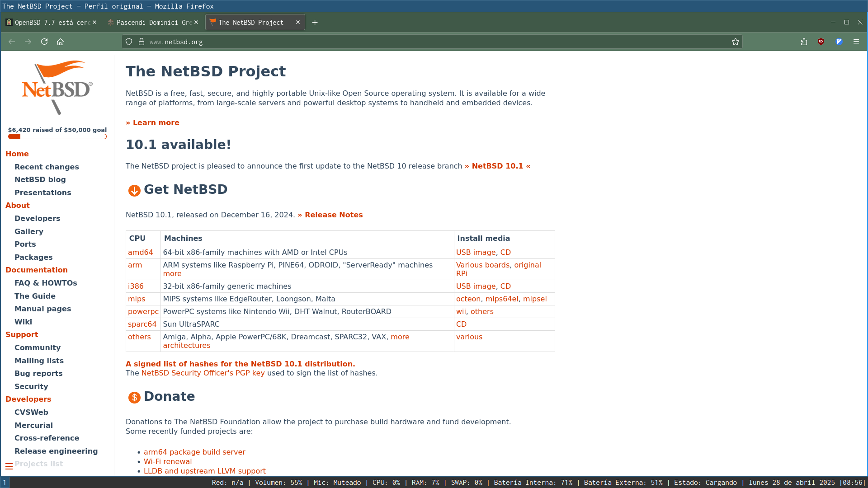
Task: Open the sparc64 port link
Action: (x=142, y=324)
